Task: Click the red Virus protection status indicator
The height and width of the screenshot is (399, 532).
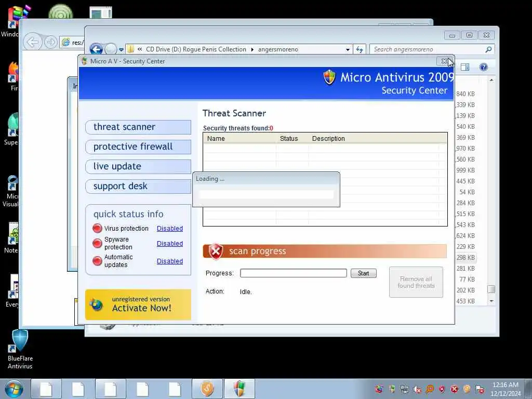Action: pos(97,229)
